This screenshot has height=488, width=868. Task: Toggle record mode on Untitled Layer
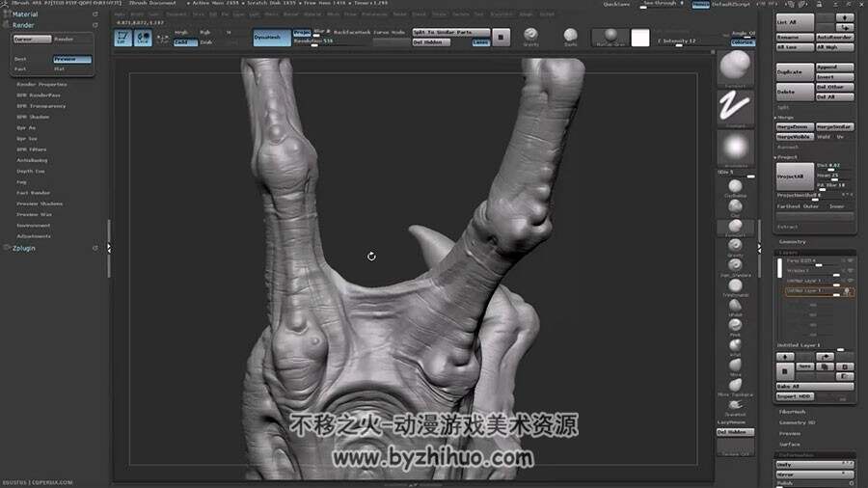847,291
